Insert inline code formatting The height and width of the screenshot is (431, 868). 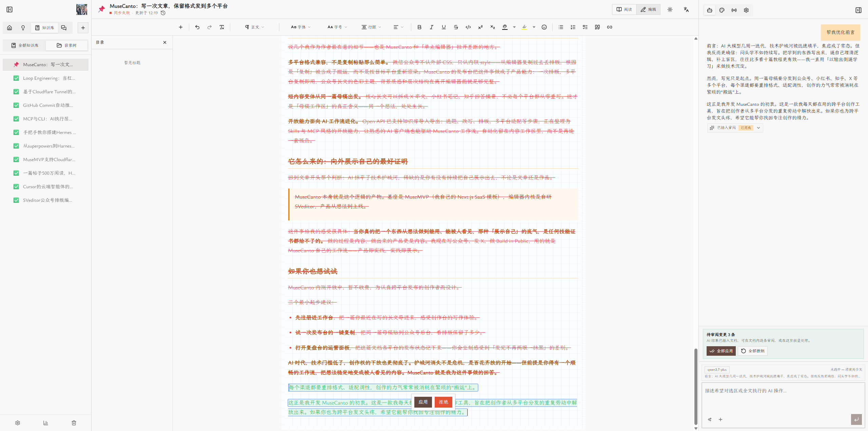tap(468, 27)
